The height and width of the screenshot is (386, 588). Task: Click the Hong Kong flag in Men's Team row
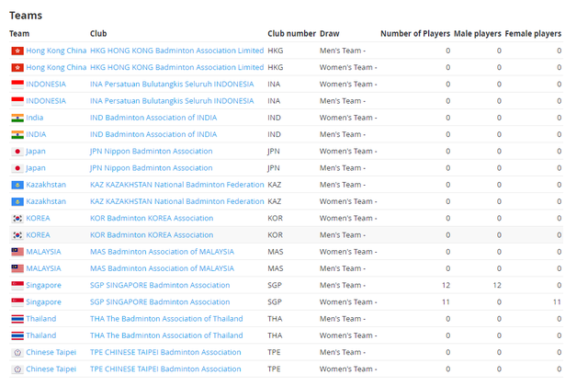(x=17, y=51)
